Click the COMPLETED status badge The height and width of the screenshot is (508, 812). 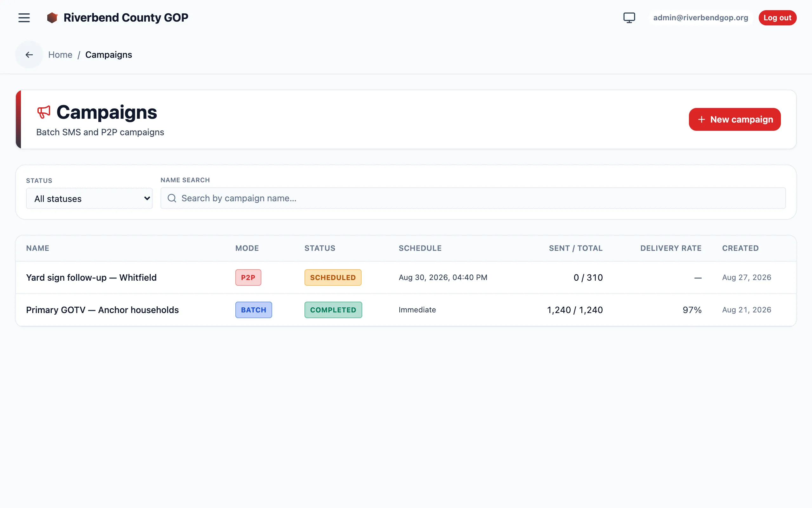click(333, 310)
